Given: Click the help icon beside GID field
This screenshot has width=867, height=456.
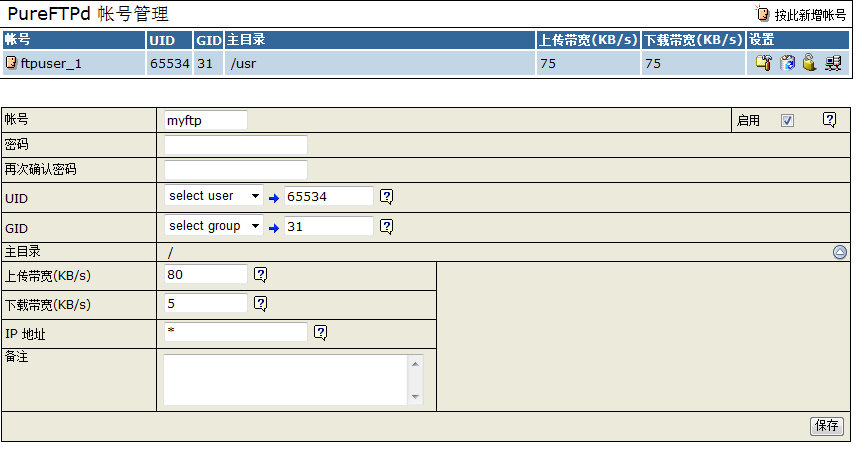Looking at the screenshot, I should point(387,227).
